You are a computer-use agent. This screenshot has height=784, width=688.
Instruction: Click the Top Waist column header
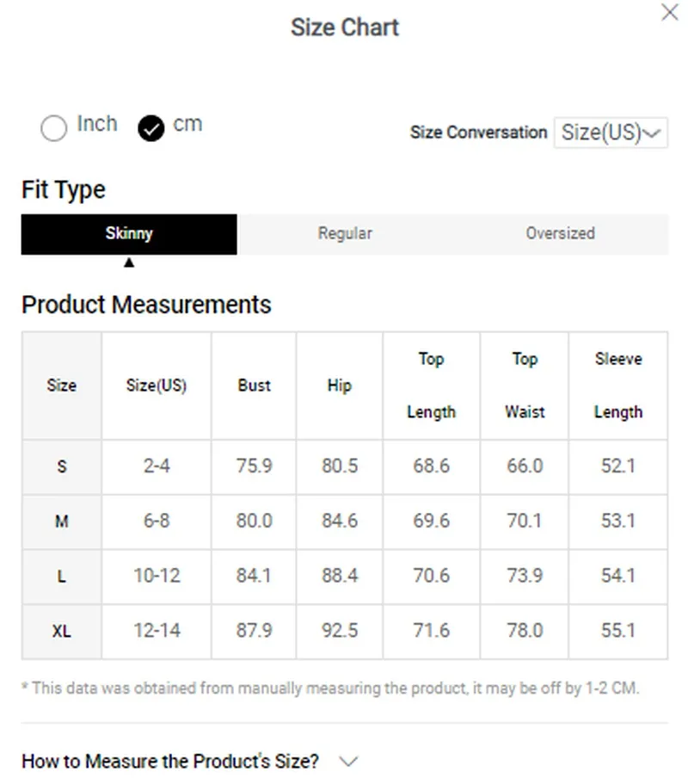pyautogui.click(x=524, y=386)
